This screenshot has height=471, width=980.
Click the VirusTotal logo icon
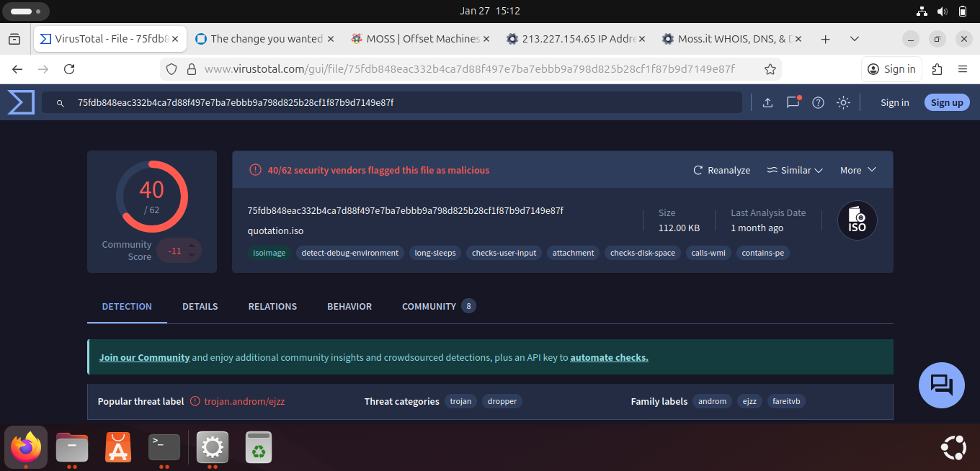pyautogui.click(x=21, y=102)
